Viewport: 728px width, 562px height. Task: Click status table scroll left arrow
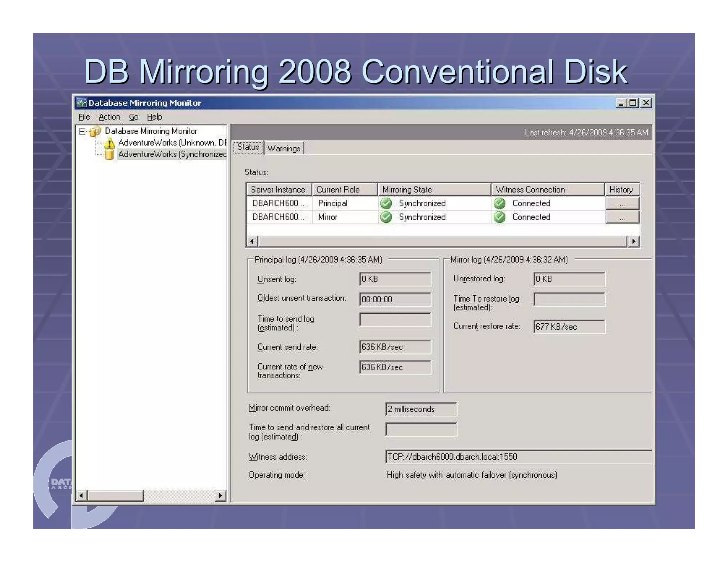(x=252, y=242)
